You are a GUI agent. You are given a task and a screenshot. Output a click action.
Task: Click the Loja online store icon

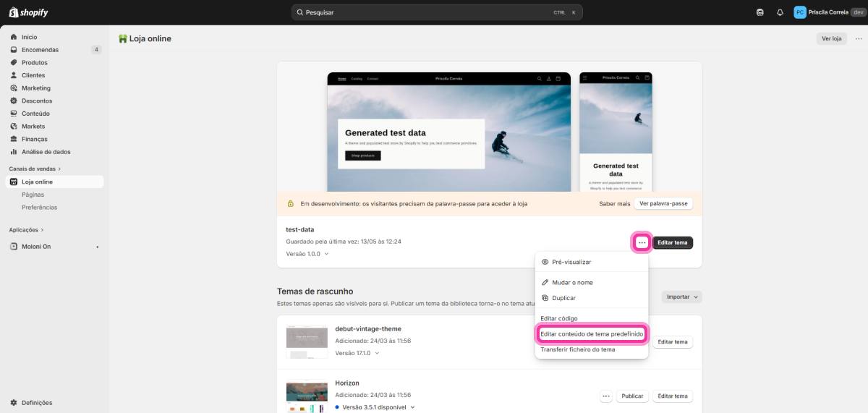pyautogui.click(x=14, y=182)
